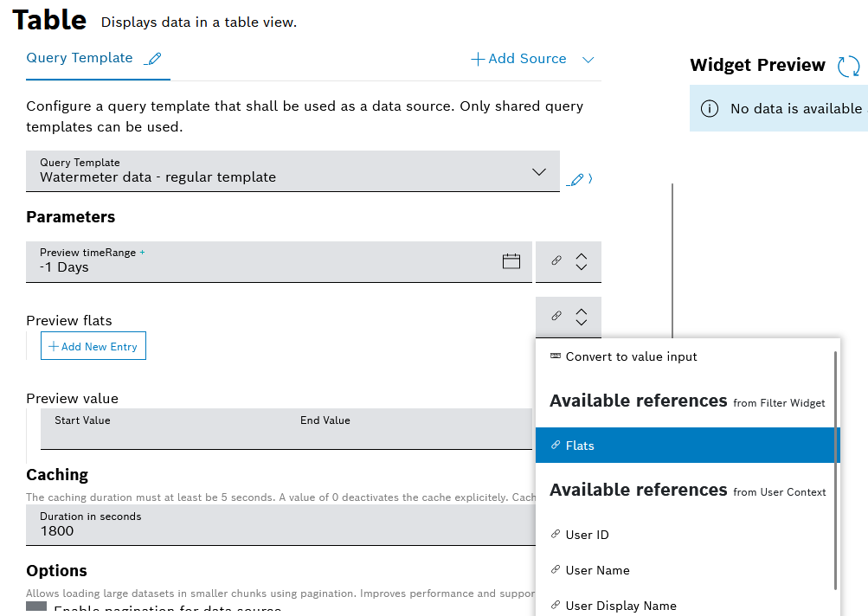Image resolution: width=868 pixels, height=616 pixels.
Task: Collapse the Preview flats reference chevrons
Action: (582, 316)
